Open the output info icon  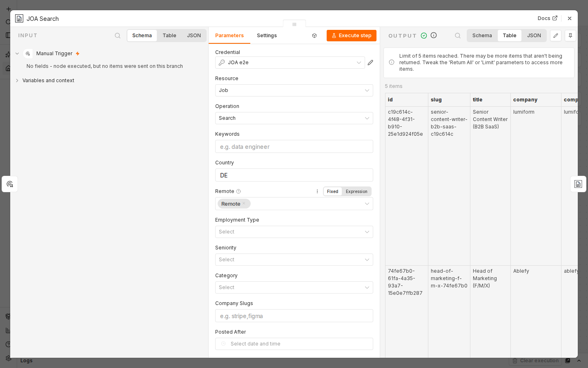point(434,36)
